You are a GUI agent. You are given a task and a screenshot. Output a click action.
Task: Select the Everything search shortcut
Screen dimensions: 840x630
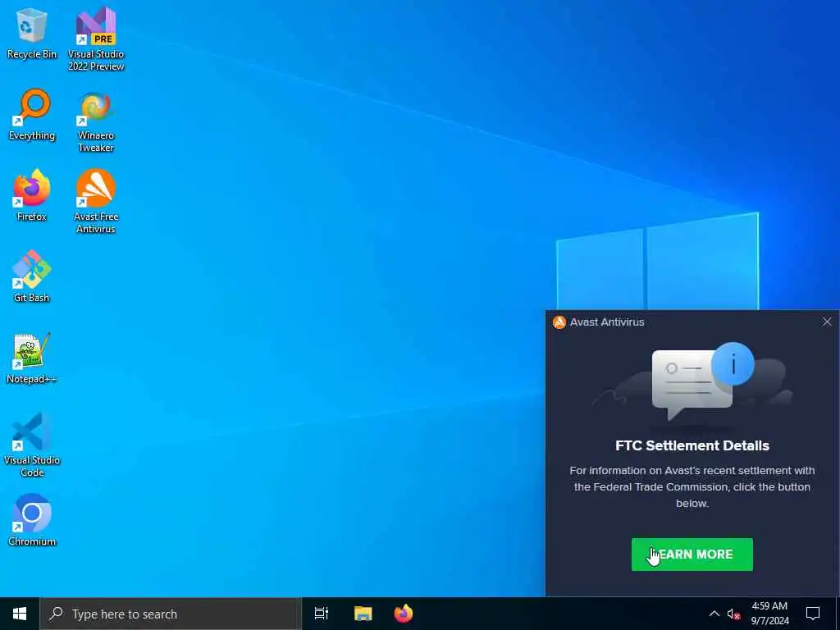[x=32, y=115]
